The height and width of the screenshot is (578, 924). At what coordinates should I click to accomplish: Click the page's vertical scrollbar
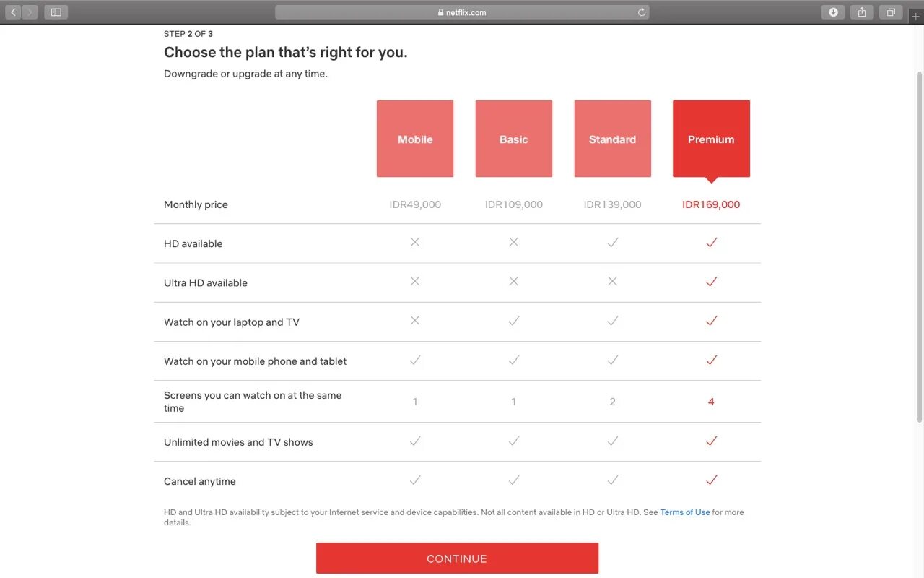(x=919, y=246)
